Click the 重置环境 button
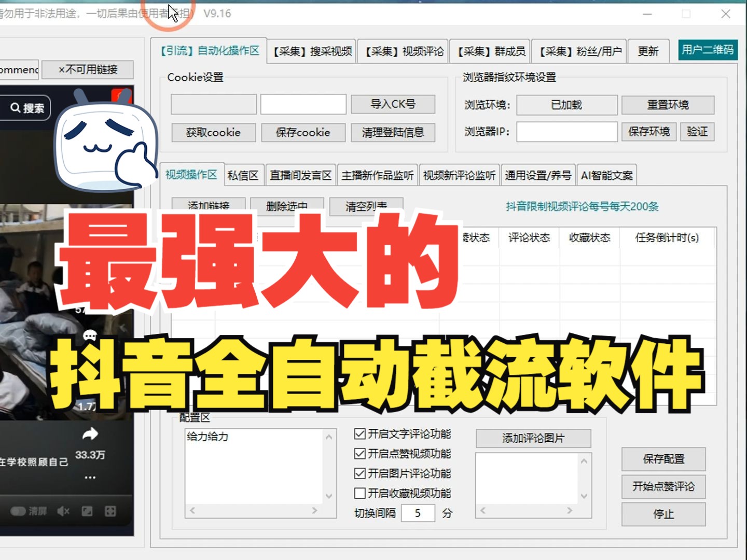This screenshot has width=747, height=560. [668, 105]
